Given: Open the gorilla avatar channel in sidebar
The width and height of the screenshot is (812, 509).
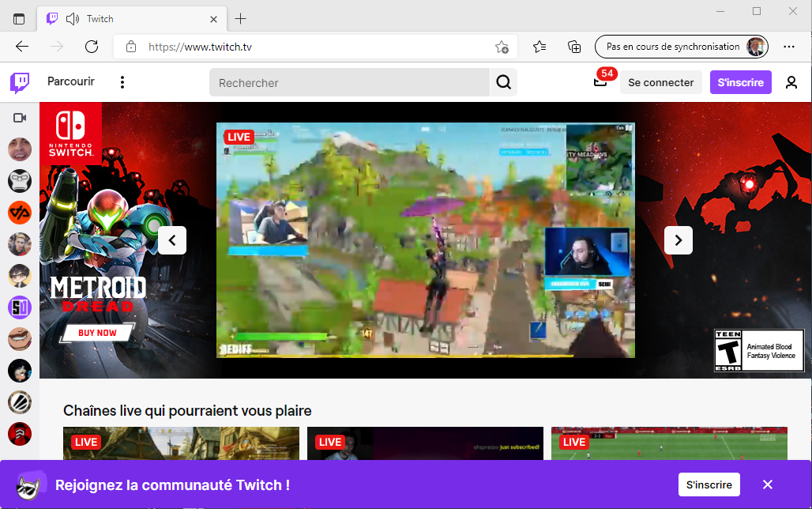Looking at the screenshot, I should [20, 182].
